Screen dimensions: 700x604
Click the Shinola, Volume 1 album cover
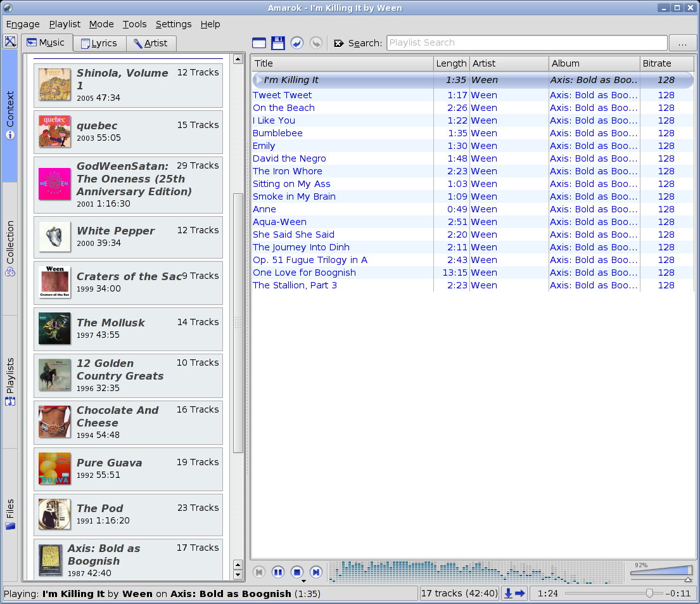click(x=54, y=84)
